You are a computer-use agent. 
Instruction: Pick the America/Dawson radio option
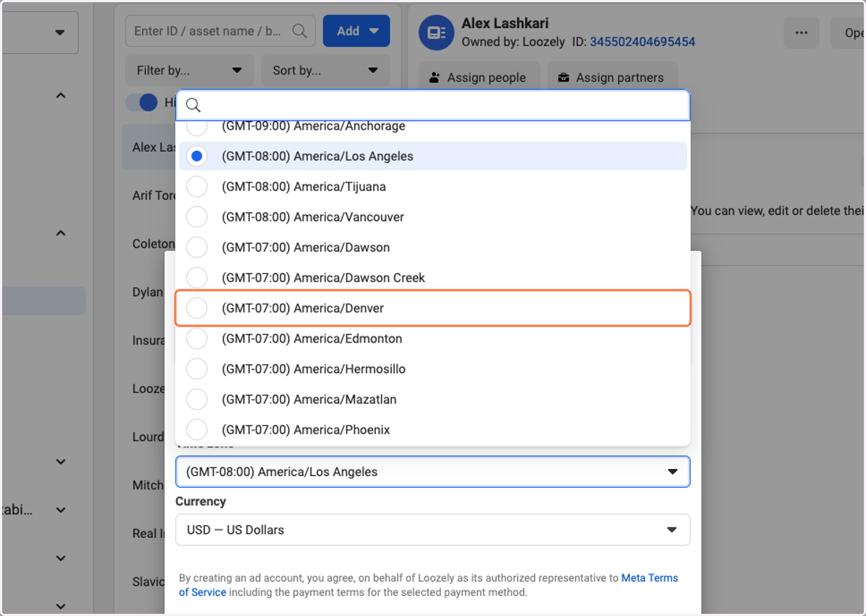point(197,247)
